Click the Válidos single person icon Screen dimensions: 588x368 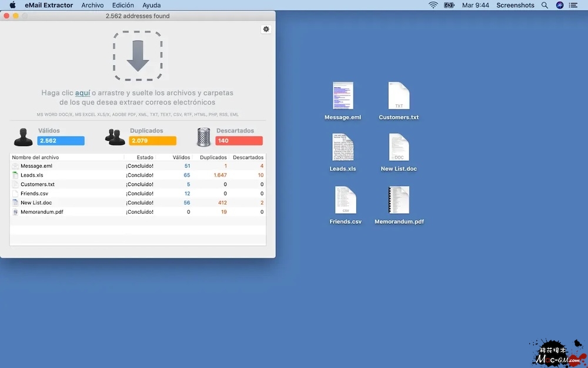tap(23, 137)
